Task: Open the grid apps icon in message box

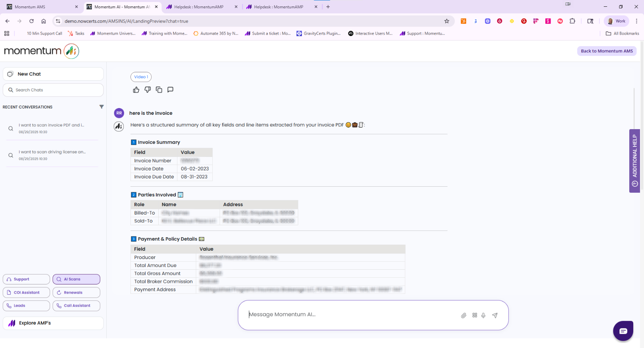Action: coord(475,315)
